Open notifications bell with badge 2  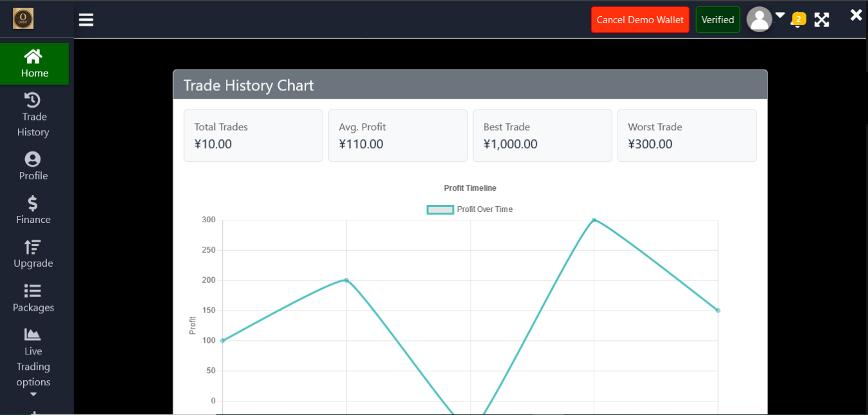pos(798,20)
